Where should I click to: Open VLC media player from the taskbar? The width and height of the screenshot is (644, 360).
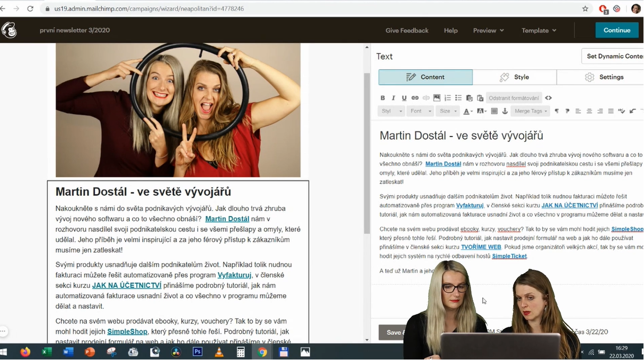pyautogui.click(x=219, y=352)
